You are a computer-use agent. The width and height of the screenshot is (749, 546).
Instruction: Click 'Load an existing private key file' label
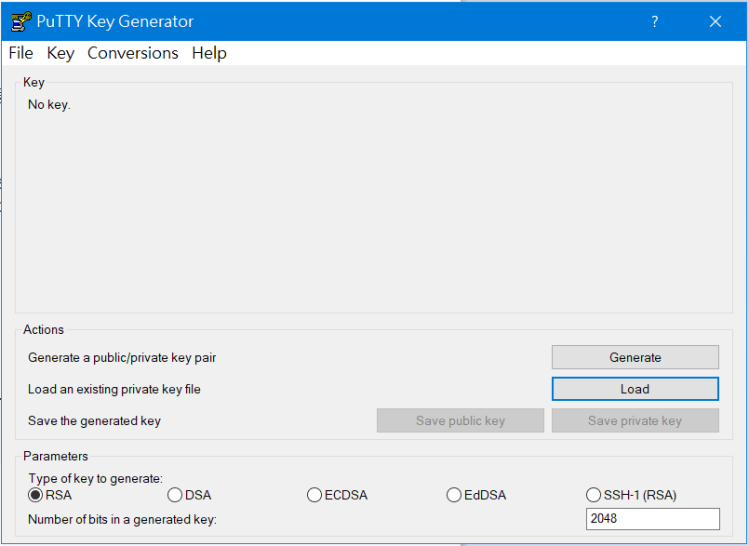click(x=114, y=389)
